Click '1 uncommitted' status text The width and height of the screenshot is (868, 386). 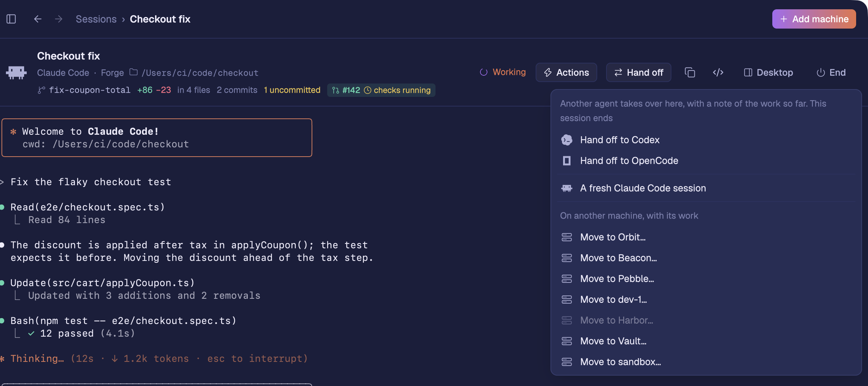[x=292, y=90]
